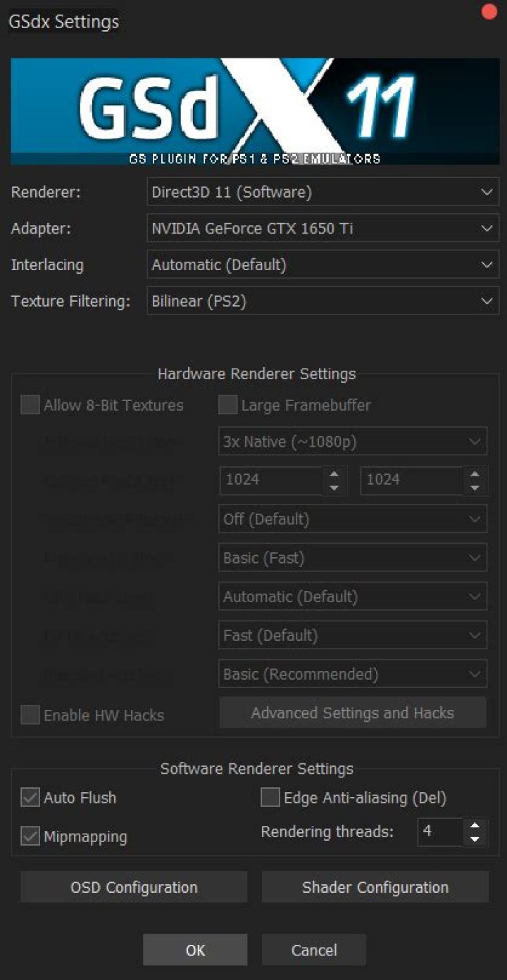Image resolution: width=507 pixels, height=980 pixels.
Task: Click the Cancel button
Action: pos(314,950)
